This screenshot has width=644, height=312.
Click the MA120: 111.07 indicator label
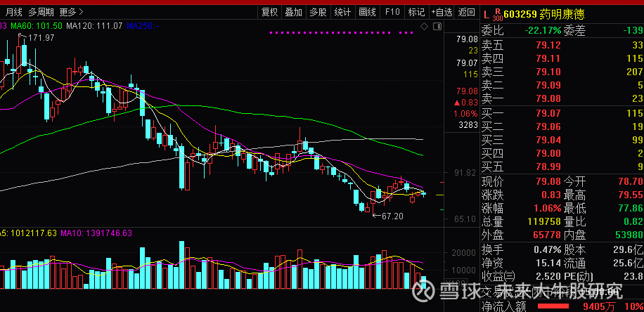click(x=94, y=26)
